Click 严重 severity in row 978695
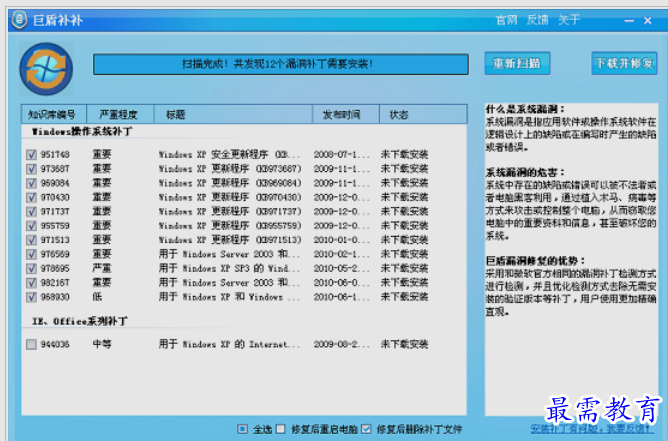668x441 pixels. (x=102, y=268)
